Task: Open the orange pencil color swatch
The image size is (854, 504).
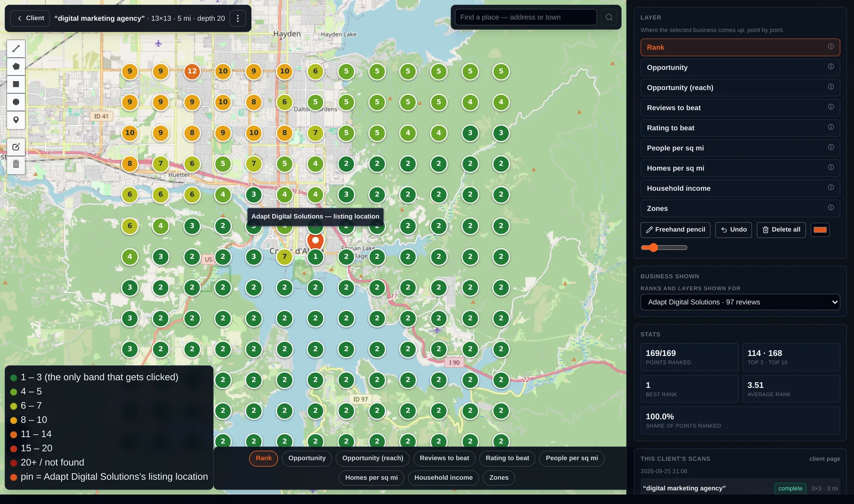Action: coord(820,230)
